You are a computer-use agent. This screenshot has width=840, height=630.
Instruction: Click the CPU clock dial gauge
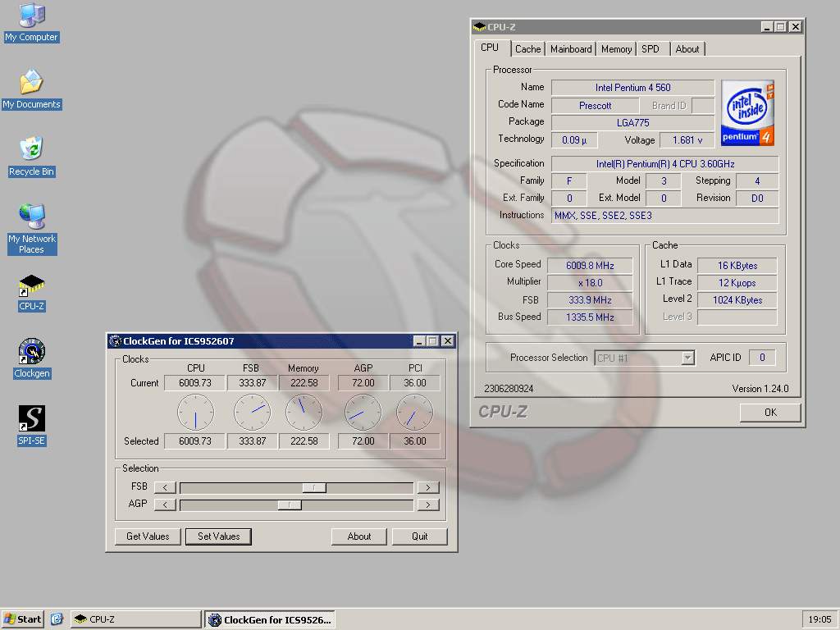point(195,413)
